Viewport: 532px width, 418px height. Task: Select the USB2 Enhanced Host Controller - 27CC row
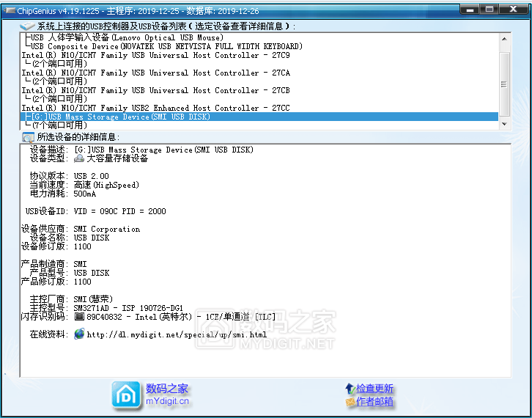(156, 109)
